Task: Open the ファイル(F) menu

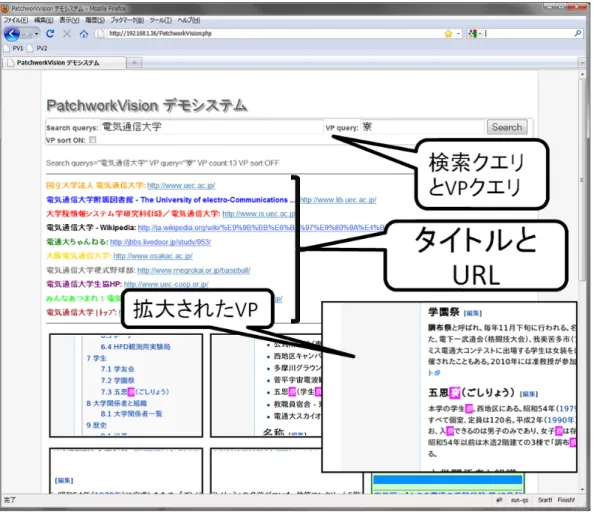Action: click(x=16, y=20)
